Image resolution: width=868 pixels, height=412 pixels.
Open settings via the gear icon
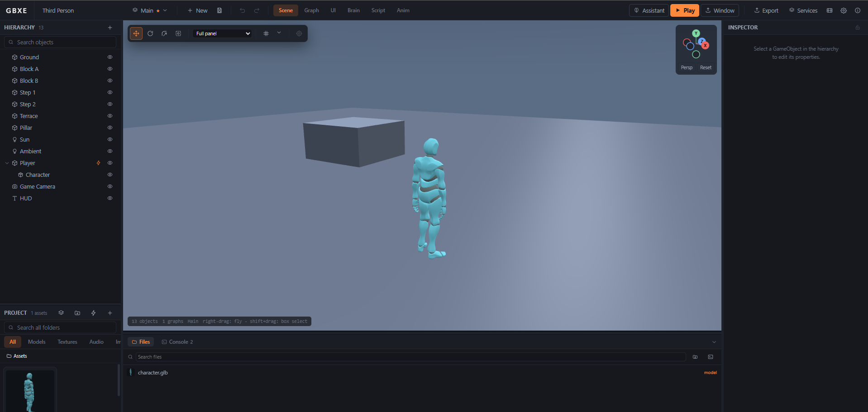[x=844, y=10]
